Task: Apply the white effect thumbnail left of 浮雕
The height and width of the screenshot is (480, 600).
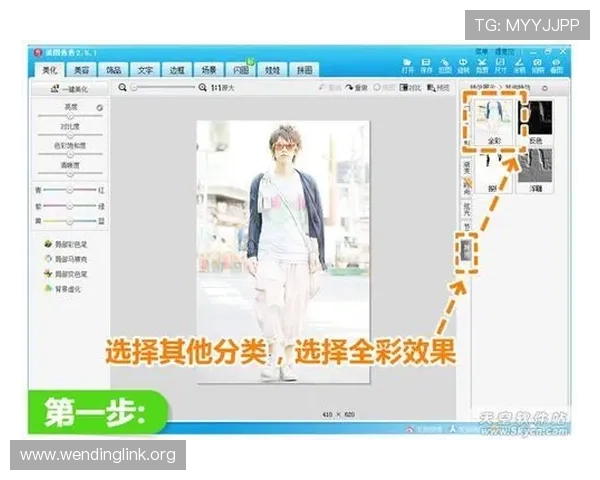Action: pos(493,172)
